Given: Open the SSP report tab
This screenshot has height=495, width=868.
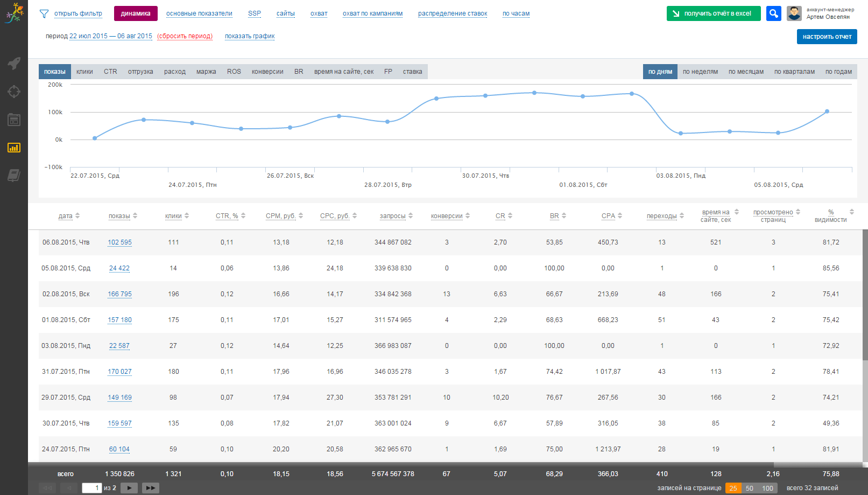Looking at the screenshot, I should coord(255,13).
